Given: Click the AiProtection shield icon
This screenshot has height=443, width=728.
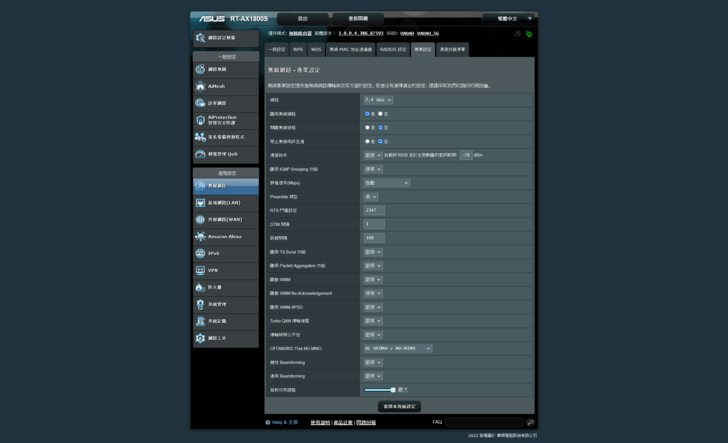Looking at the screenshot, I should (201, 120).
